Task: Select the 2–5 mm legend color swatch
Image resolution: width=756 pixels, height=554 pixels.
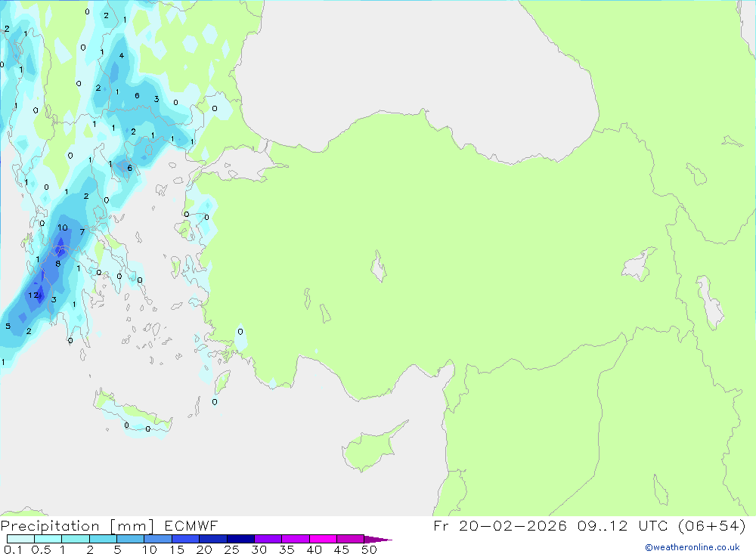Action: [103, 539]
